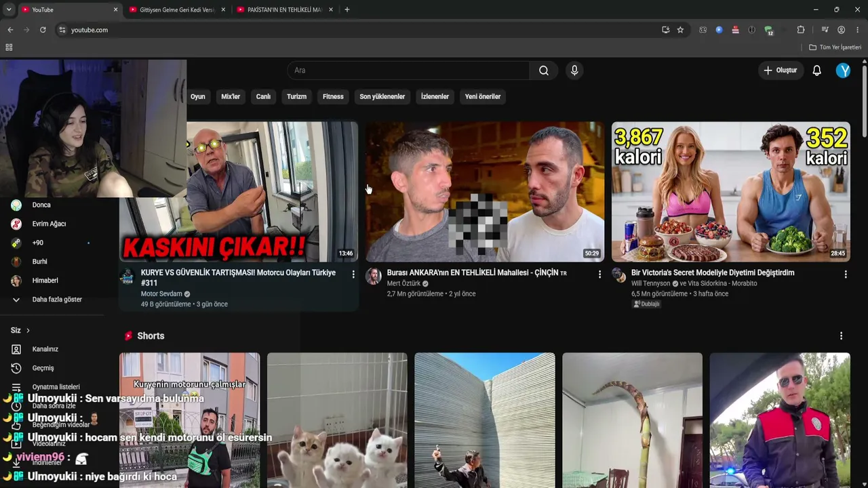This screenshot has height=488, width=868.
Task: Close the PAKİSTAN'IN EN TEHLİKELİ tab
Action: (331, 9)
